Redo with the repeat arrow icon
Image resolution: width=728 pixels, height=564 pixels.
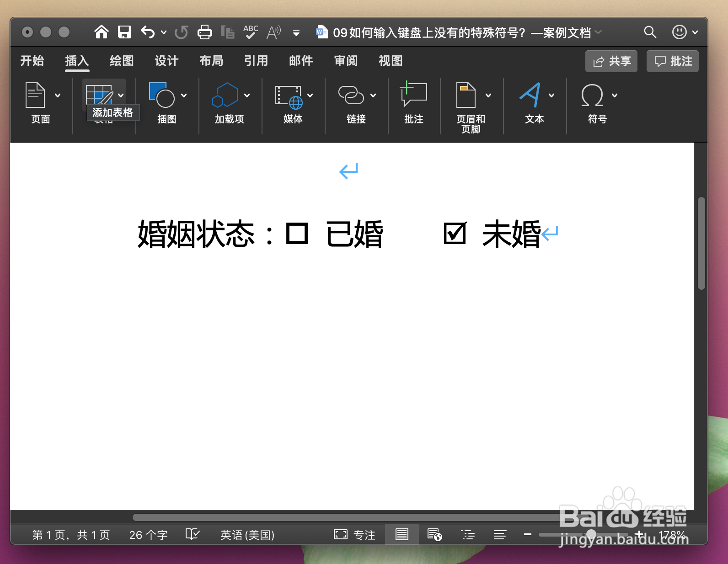[x=182, y=32]
